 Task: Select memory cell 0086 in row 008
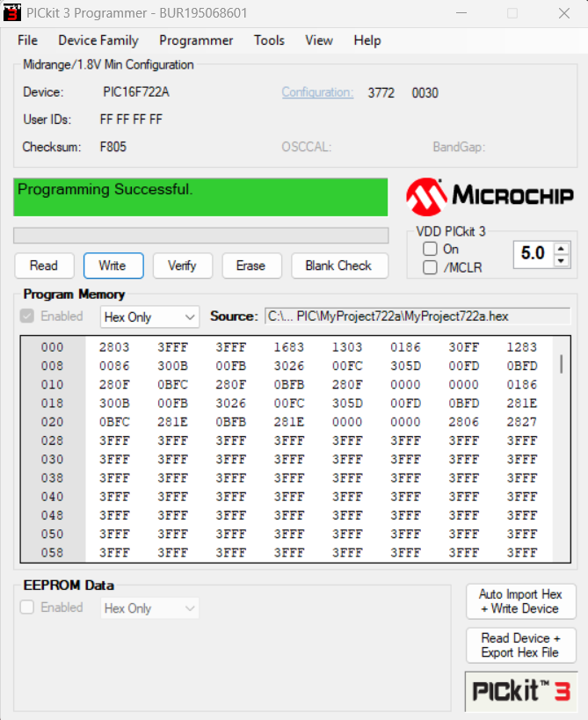coord(114,366)
